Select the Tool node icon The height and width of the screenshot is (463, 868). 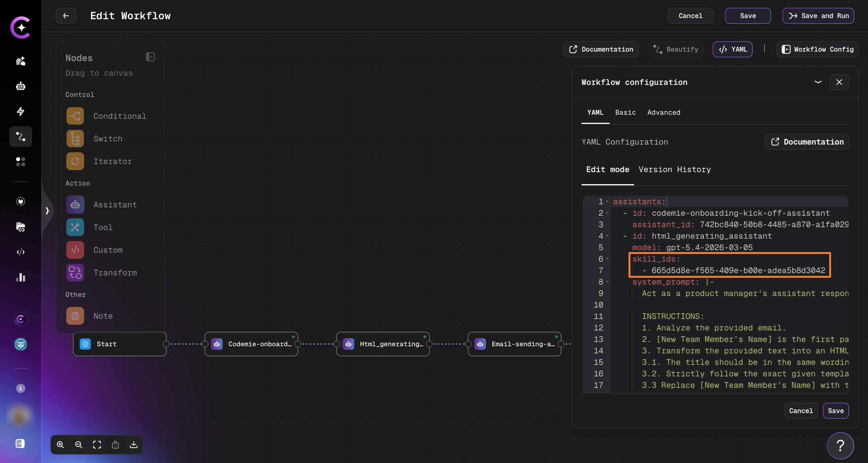pos(75,227)
